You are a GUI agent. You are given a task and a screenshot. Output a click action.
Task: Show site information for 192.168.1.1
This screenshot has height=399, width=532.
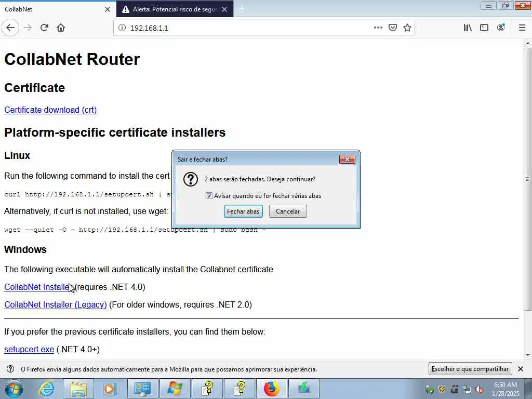pos(122,28)
